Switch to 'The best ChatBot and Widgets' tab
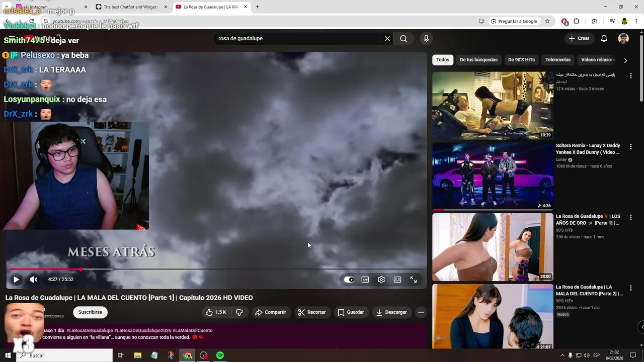The height and width of the screenshot is (362, 644). pos(130,7)
